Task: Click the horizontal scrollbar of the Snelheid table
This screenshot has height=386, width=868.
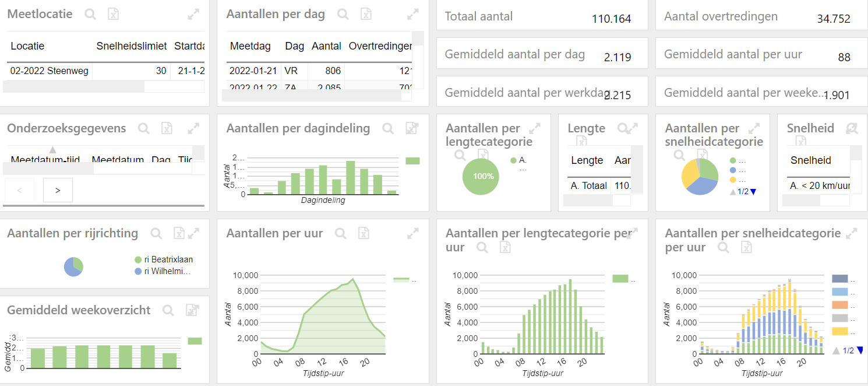Action: point(801,200)
